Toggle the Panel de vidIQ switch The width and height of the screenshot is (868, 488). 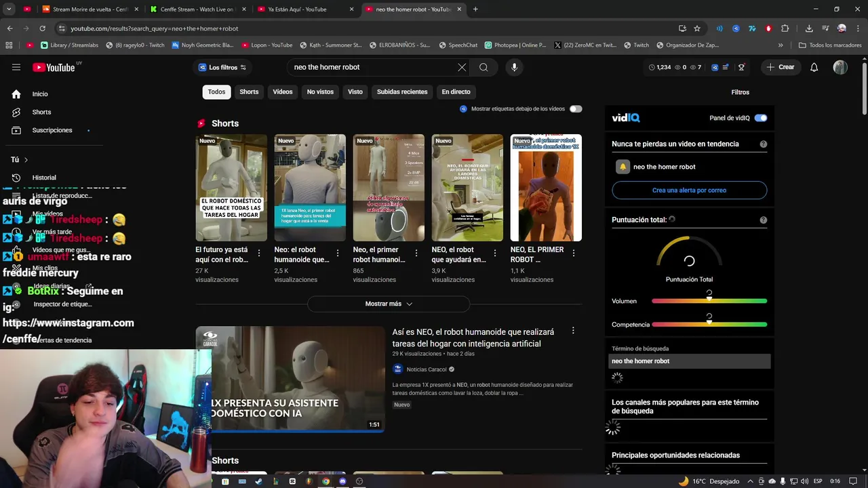coord(761,118)
